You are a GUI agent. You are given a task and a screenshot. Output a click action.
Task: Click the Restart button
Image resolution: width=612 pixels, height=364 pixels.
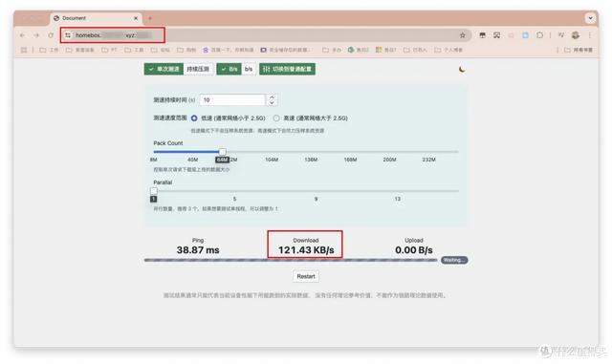tap(306, 276)
